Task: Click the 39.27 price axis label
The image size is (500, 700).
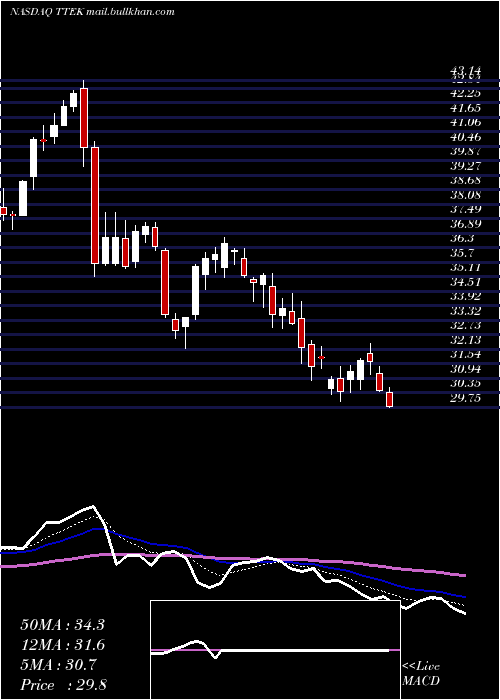Action: click(x=464, y=166)
